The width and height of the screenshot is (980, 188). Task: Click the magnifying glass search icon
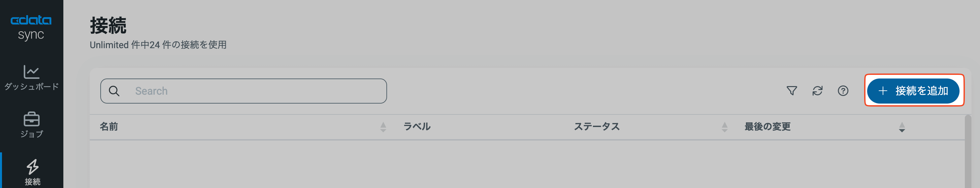114,91
